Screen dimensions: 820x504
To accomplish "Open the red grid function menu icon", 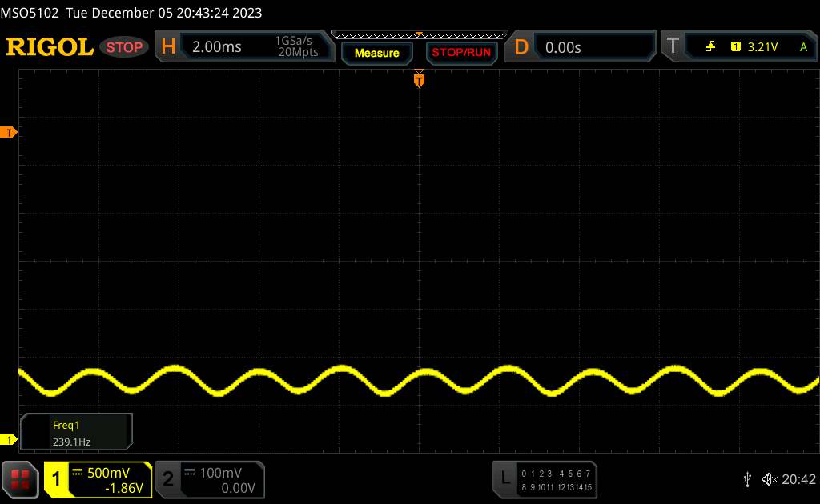I will 22,478.
